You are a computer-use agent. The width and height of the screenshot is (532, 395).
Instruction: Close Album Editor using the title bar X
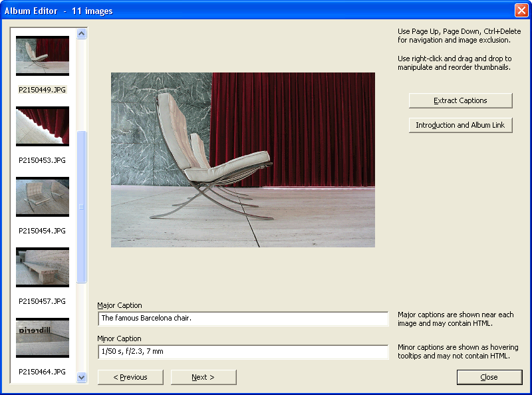521,11
